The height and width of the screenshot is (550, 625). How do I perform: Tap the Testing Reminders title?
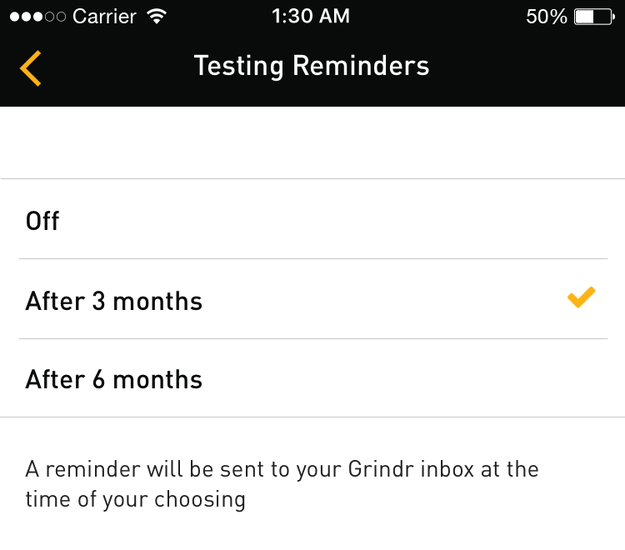coord(311,66)
